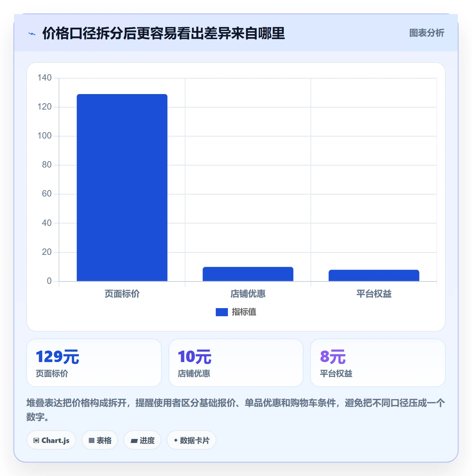Click the 80 y-axis tick label
Viewport: 472px width, 476px height.
click(47, 165)
